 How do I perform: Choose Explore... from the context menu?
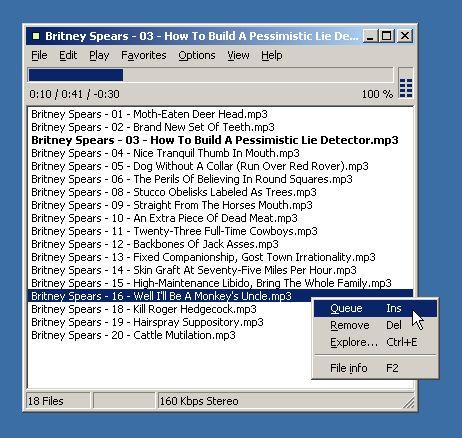(375, 342)
